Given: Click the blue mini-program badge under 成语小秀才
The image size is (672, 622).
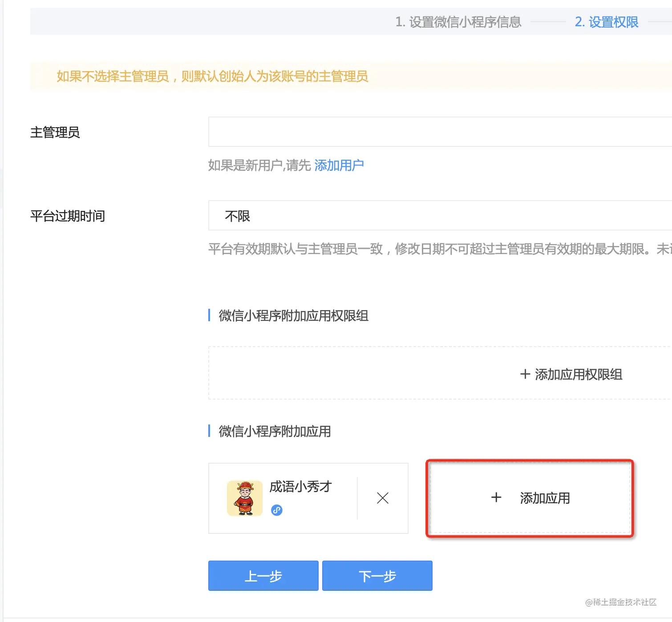Looking at the screenshot, I should click(277, 510).
